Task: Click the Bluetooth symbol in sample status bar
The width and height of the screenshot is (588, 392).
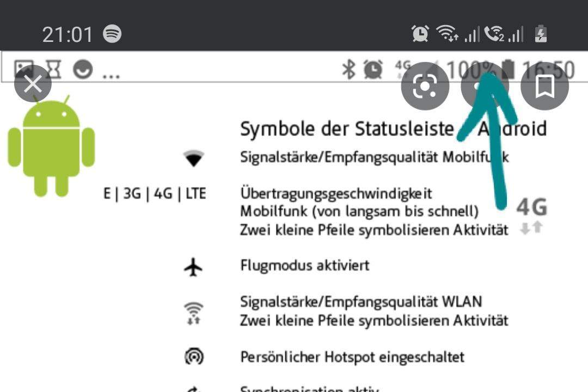Action: pyautogui.click(x=349, y=69)
